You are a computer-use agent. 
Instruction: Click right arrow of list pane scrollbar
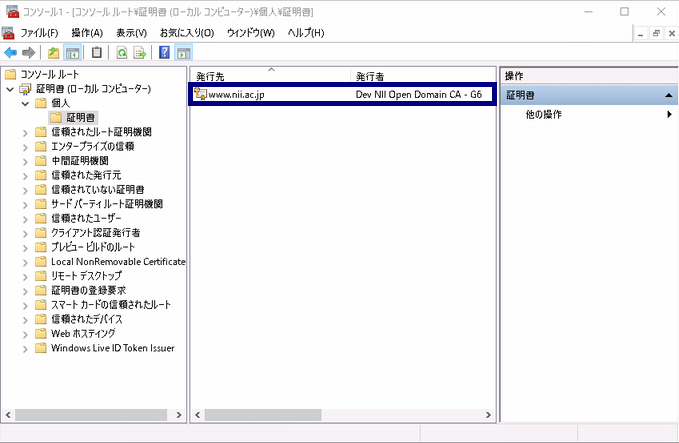click(x=488, y=415)
